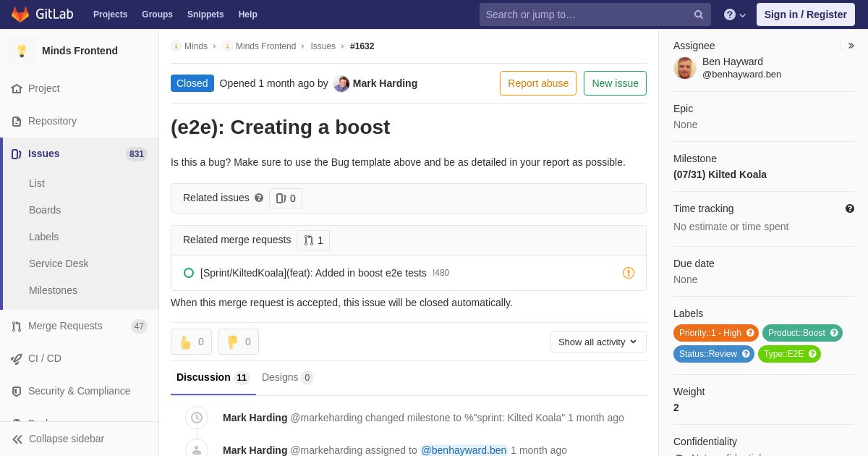Open the Help question-mark menu
The image size is (868, 456).
[735, 14]
